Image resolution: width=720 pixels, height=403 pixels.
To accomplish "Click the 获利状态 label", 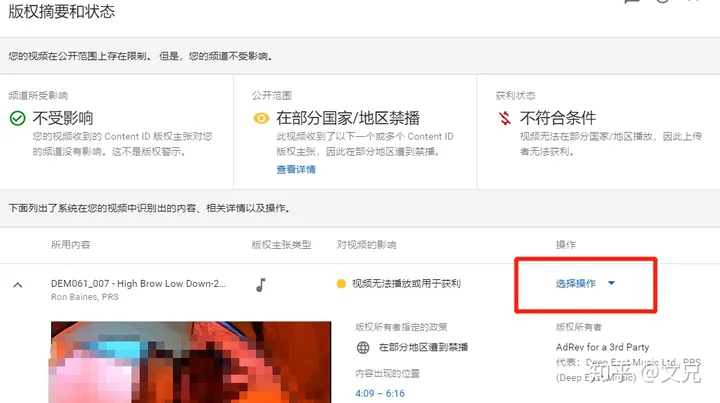I will [515, 95].
